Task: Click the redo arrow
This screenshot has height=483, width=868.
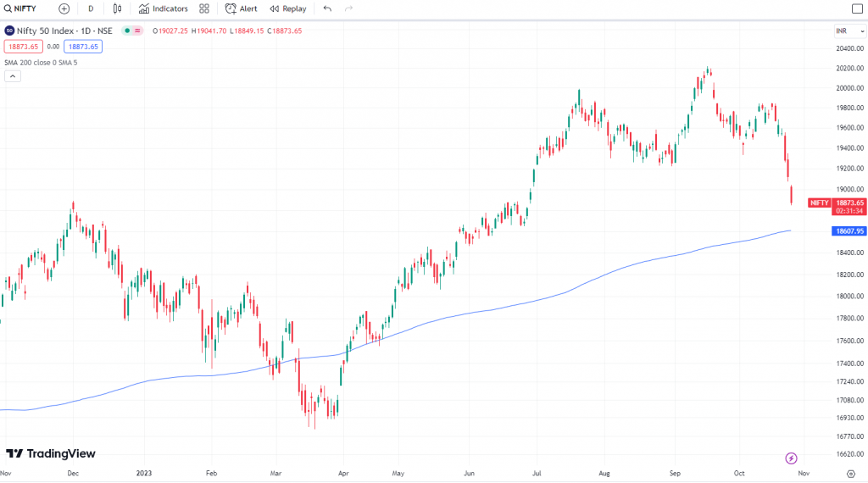Action: (x=348, y=8)
